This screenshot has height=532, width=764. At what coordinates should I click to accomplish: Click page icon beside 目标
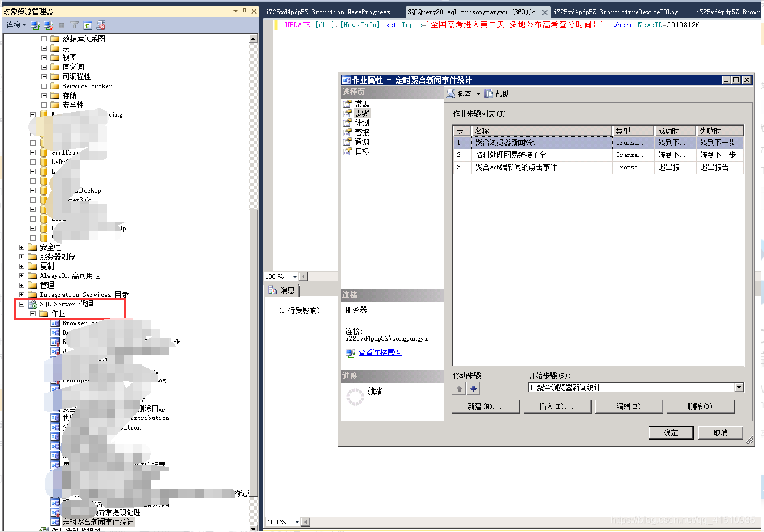tap(348, 151)
